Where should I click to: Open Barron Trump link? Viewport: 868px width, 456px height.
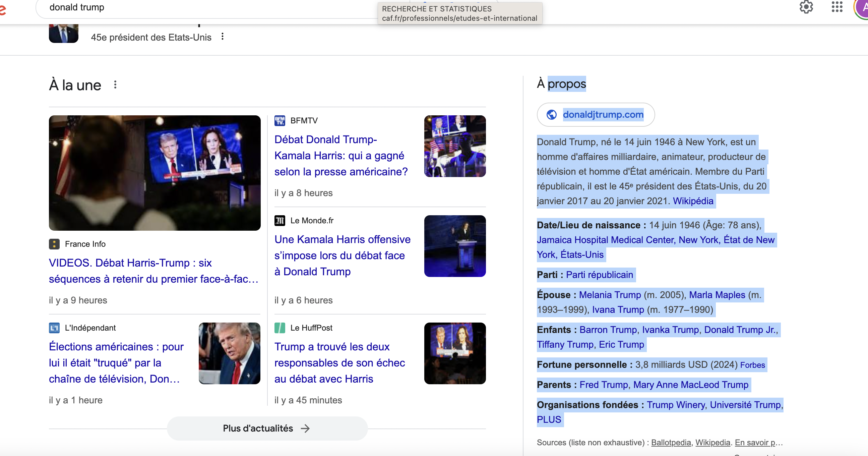(x=608, y=330)
